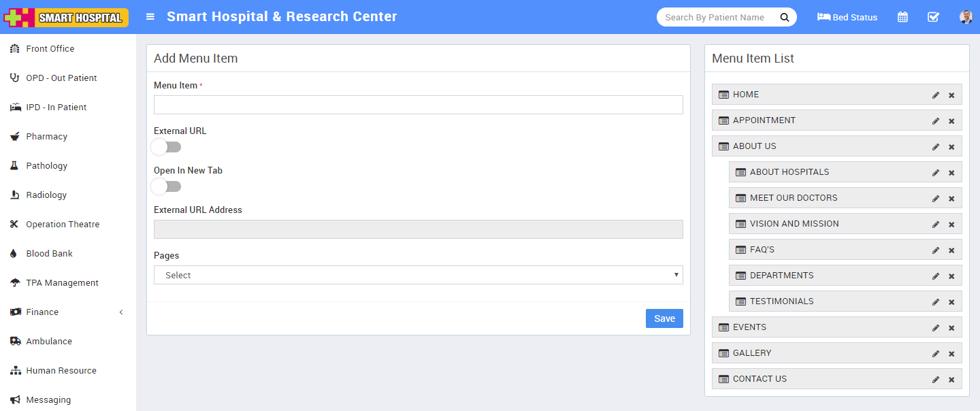Screen dimensions: 980x411
Task: Click the search magnifier icon
Action: tap(785, 18)
